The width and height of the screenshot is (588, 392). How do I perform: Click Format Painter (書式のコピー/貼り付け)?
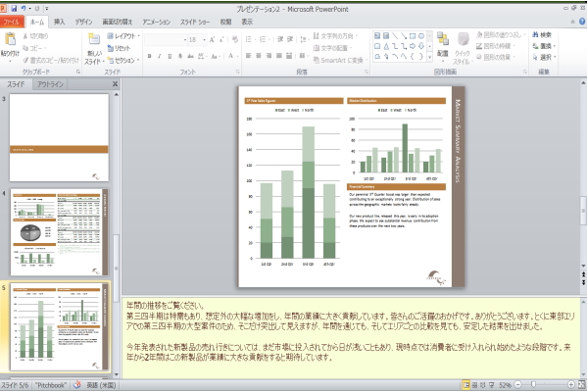[x=51, y=60]
